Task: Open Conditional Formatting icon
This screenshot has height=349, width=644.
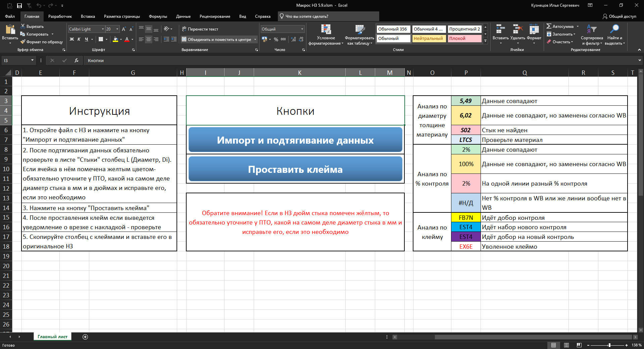Action: [326, 30]
